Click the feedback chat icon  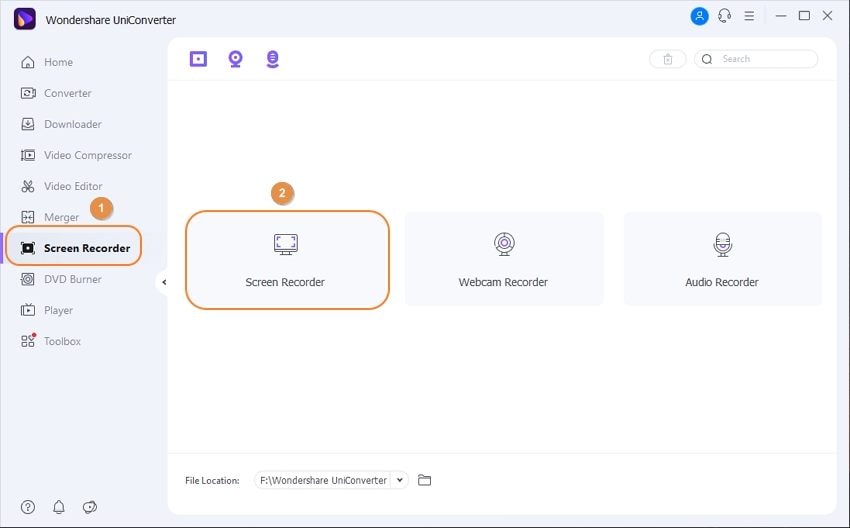[x=89, y=507]
